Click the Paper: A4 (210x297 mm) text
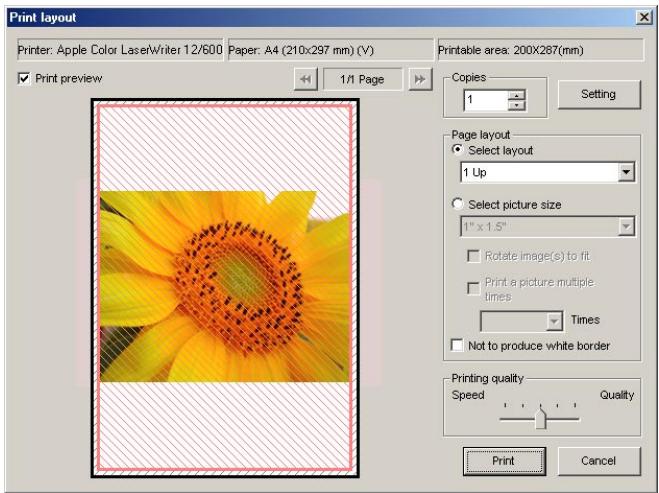 tap(301, 50)
